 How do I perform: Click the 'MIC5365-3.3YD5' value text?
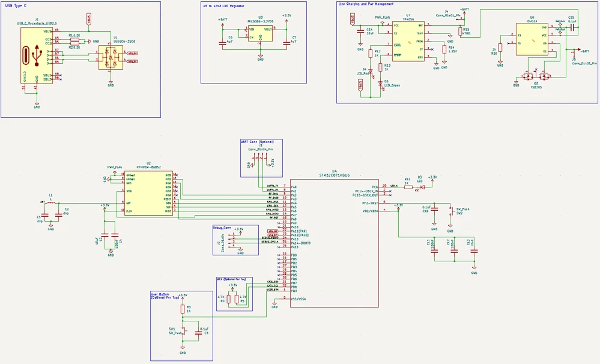pyautogui.click(x=260, y=20)
